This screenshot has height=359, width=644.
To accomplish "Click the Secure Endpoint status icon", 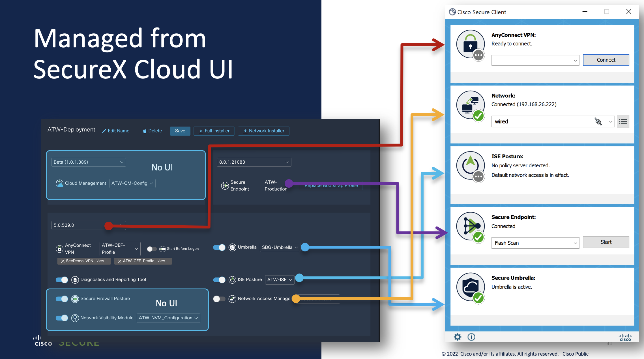I will (x=470, y=226).
